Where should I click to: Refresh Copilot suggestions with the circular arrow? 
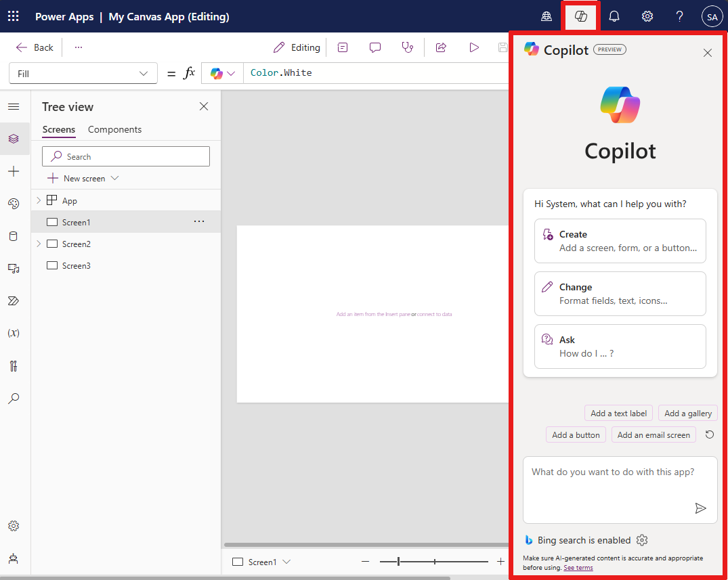point(709,434)
